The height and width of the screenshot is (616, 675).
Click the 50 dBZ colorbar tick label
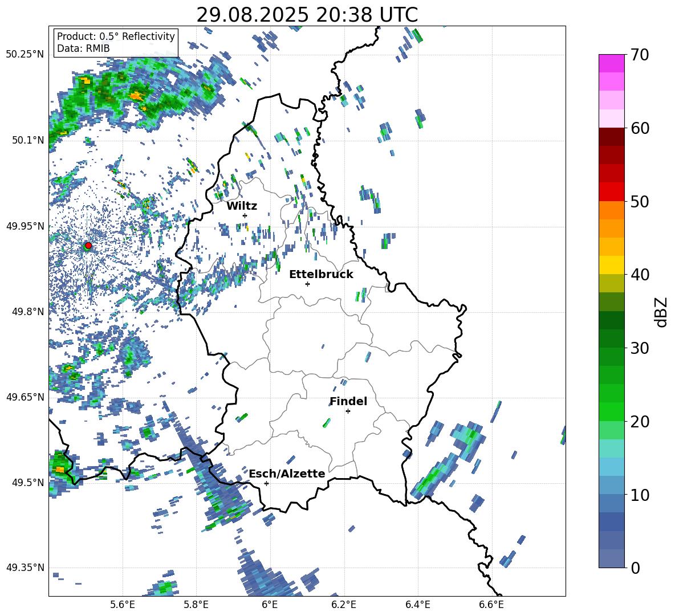pos(639,201)
